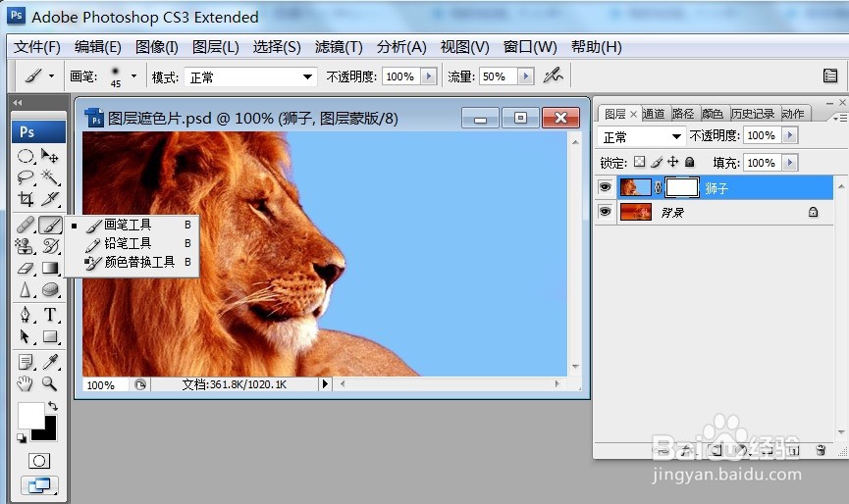Toggle the layer-mask link icon on 狮子

(x=658, y=187)
